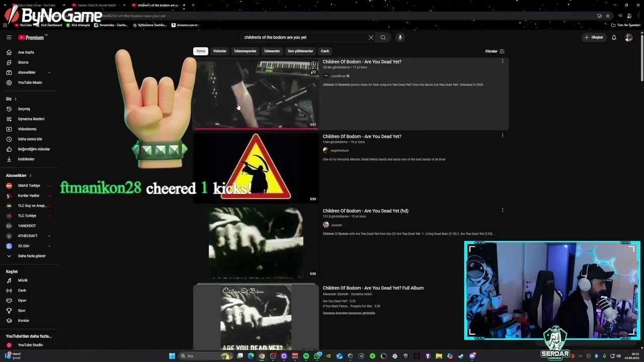Open Steam from taskbar
This screenshot has width=644, height=362.
(x=461, y=356)
